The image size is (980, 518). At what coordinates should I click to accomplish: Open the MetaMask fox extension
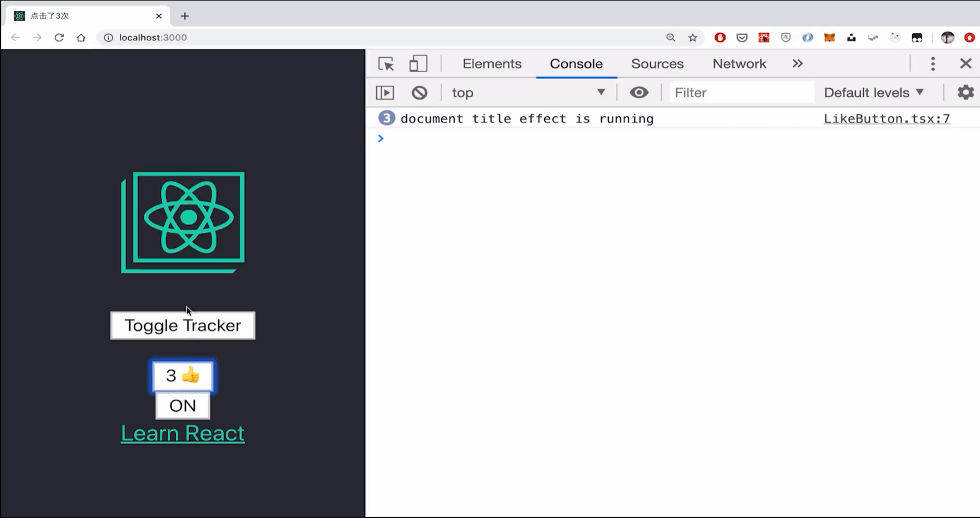[830, 37]
